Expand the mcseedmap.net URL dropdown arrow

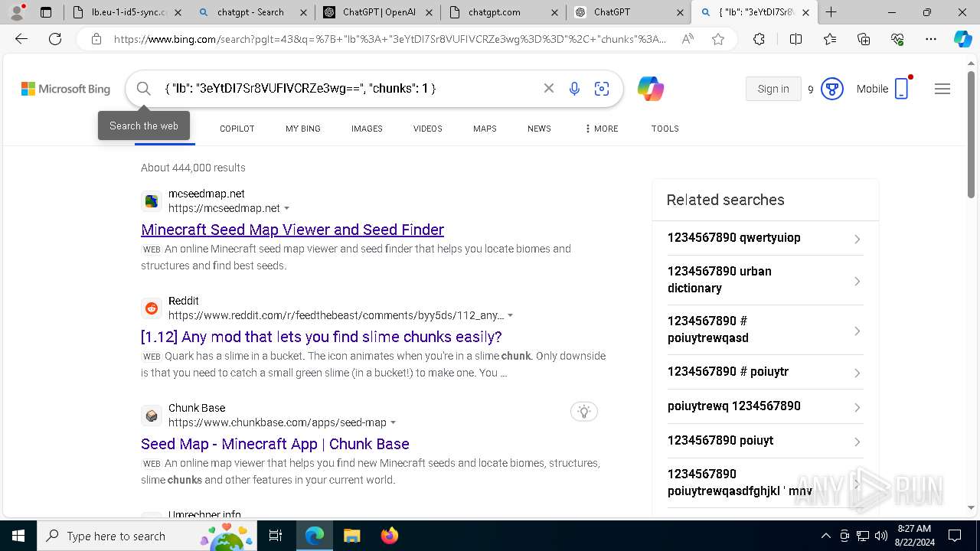(x=287, y=208)
